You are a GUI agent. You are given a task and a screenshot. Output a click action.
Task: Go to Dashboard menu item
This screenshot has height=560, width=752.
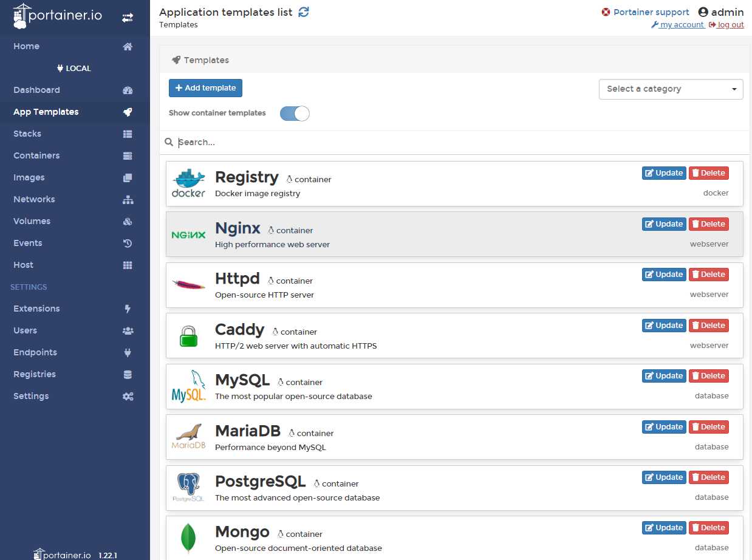(x=36, y=90)
